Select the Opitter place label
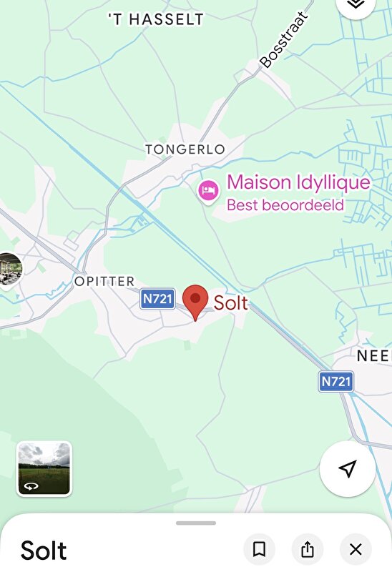Screen dimensions: 392x572 coord(104,281)
